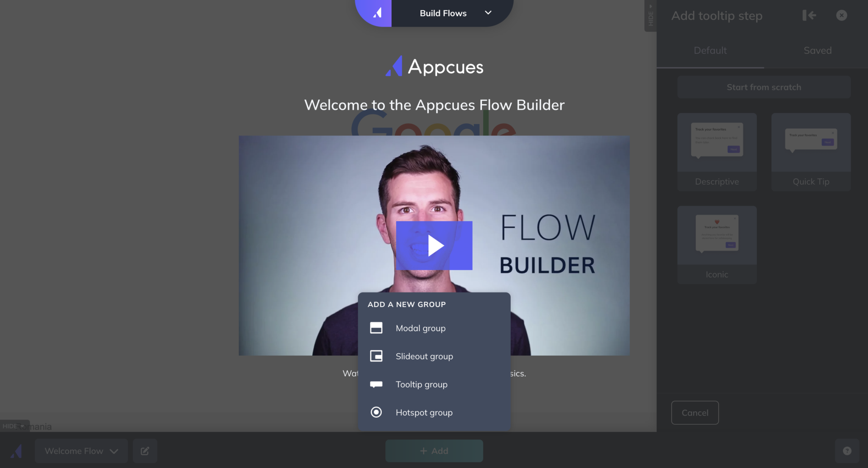The height and width of the screenshot is (468, 868).
Task: Select the Tooltip group icon
Action: [376, 384]
